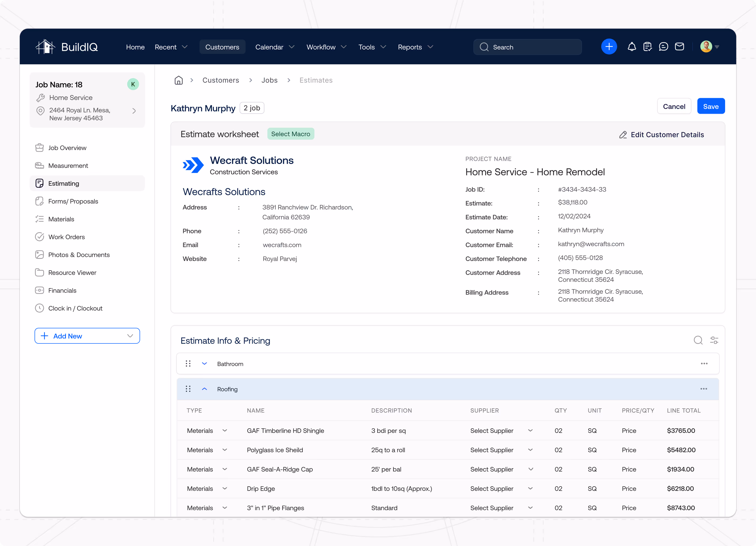This screenshot has width=756, height=546.
Task: Go to Work Orders in sidebar
Action: 66,237
